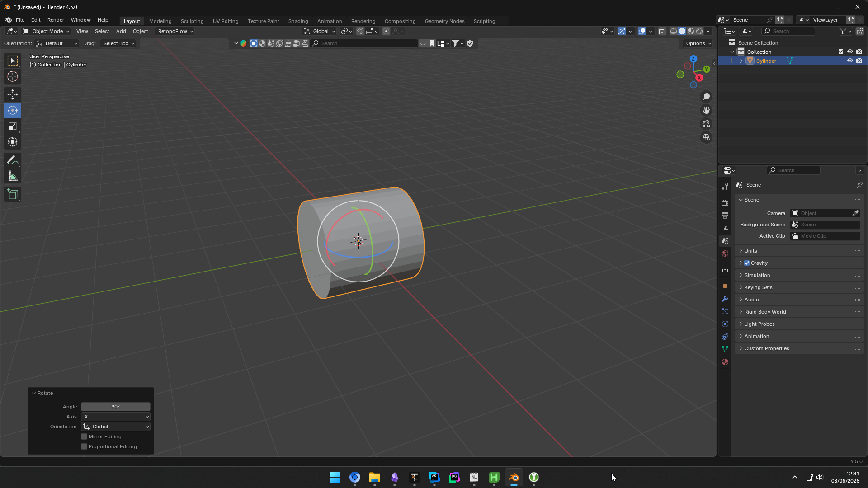Image resolution: width=868 pixels, height=488 pixels.
Task: Uncheck the Gravity checkbox
Action: pos(747,263)
